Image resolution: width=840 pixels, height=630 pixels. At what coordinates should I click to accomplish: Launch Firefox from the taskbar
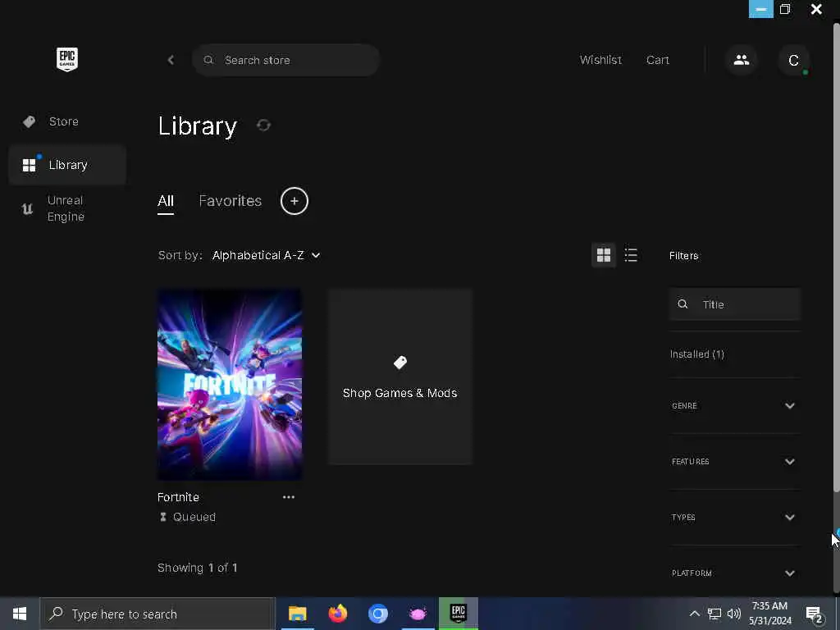[337, 614]
